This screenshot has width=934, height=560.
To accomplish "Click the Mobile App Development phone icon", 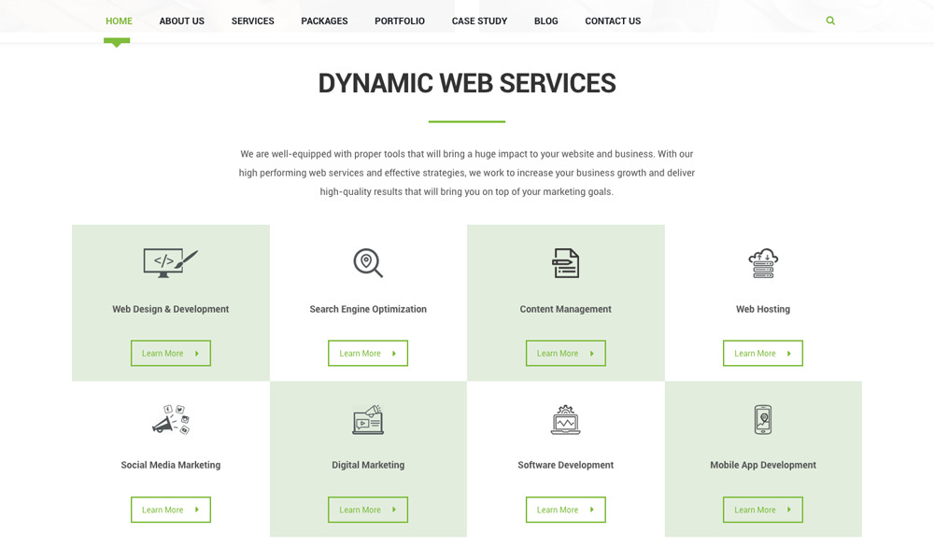I will [x=763, y=420].
